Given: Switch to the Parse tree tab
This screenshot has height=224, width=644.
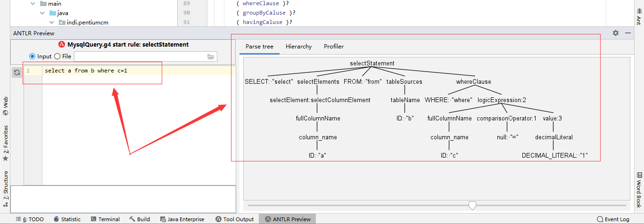Looking at the screenshot, I should pos(259,47).
